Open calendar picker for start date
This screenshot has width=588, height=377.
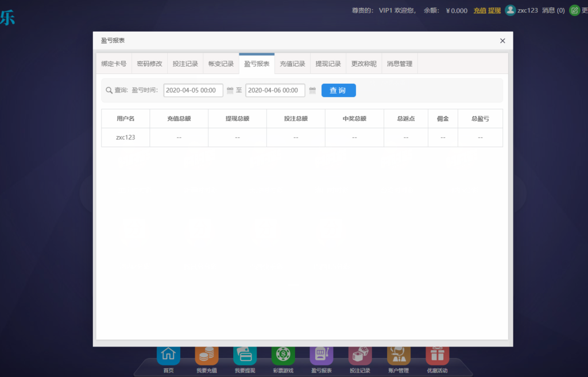point(230,91)
